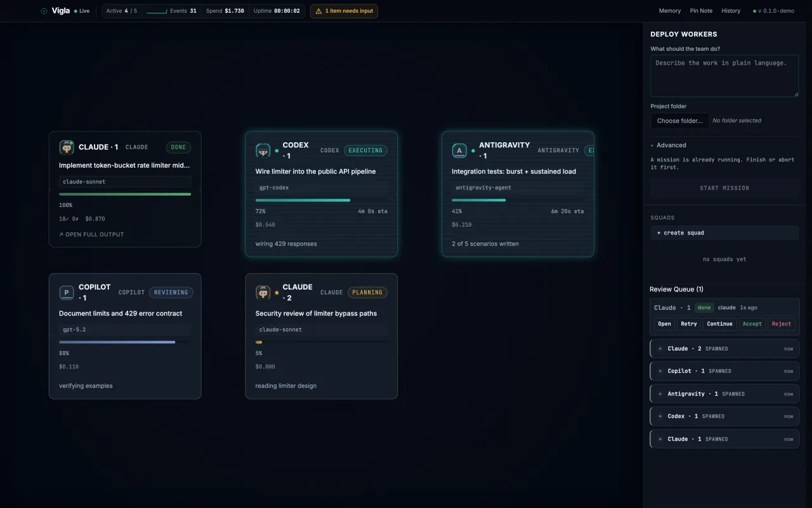Viewport: 812px width, 508px height.
Task: Click the Claude · 1 card 100% progress bar
Action: click(x=125, y=194)
